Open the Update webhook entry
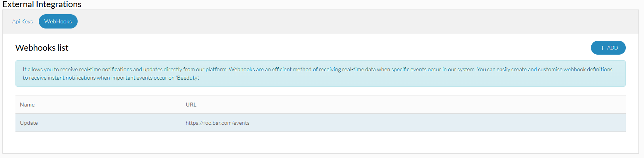Screen dimensions: 644x158 point(29,123)
